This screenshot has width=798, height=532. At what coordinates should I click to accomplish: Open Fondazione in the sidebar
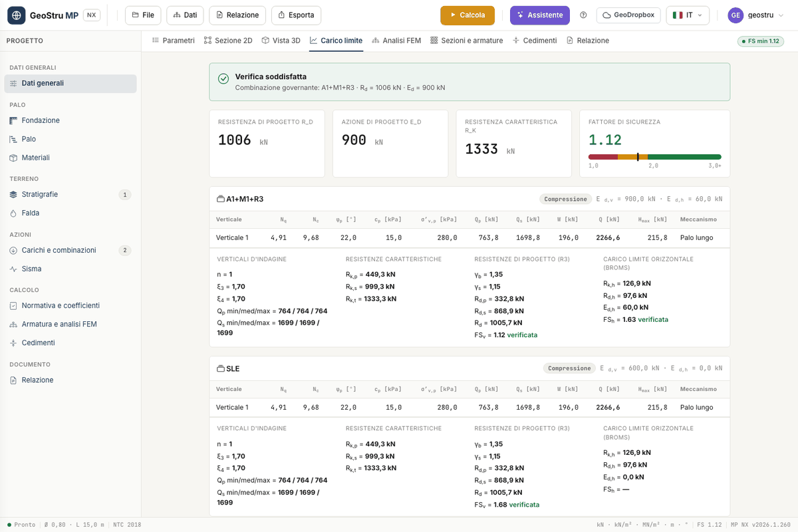(x=70, y=120)
